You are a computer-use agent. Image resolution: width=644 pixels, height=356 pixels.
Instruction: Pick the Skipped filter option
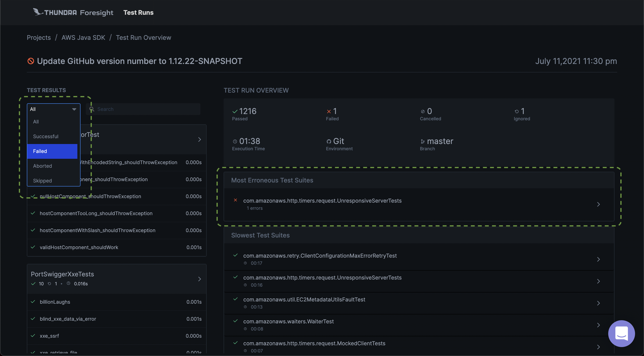[52, 181]
